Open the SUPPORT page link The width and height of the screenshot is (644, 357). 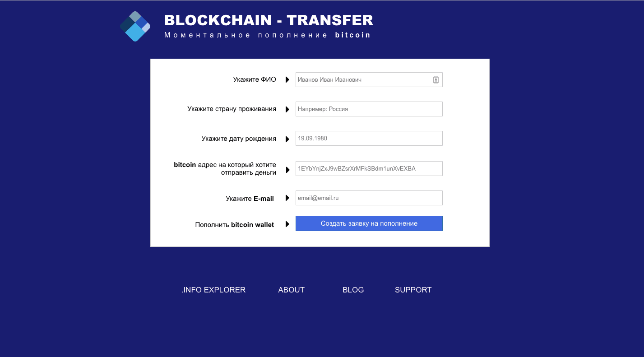413,290
